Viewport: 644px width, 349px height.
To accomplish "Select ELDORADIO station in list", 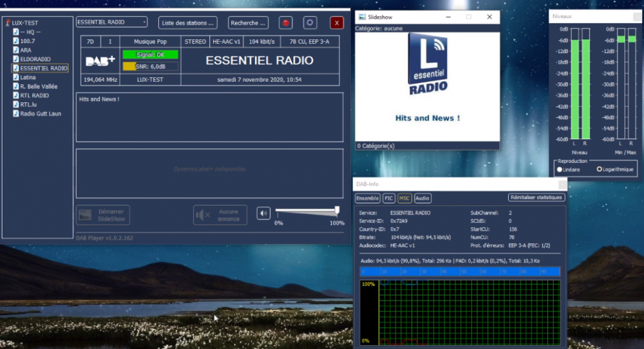I will pos(35,59).
